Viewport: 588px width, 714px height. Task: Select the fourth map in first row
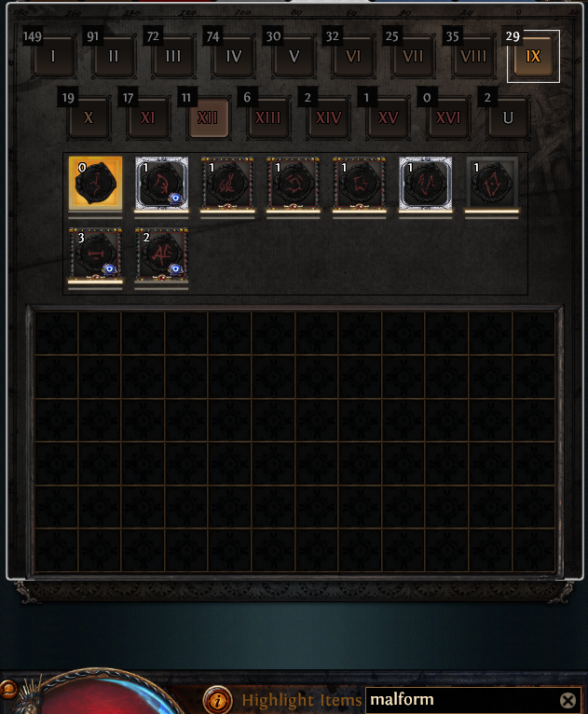[x=294, y=183]
